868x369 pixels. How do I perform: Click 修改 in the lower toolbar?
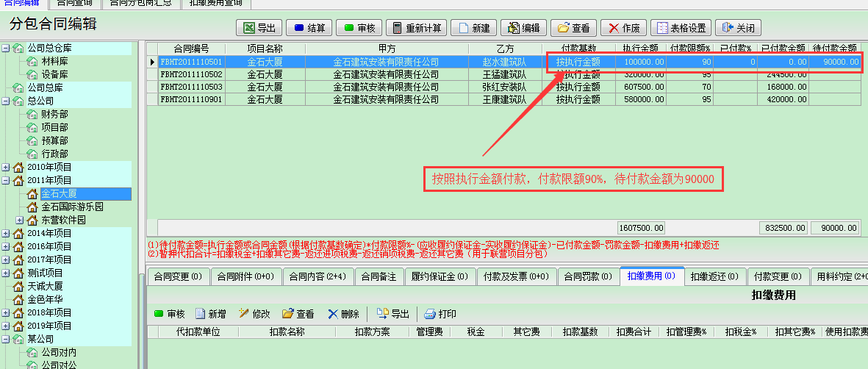point(254,314)
